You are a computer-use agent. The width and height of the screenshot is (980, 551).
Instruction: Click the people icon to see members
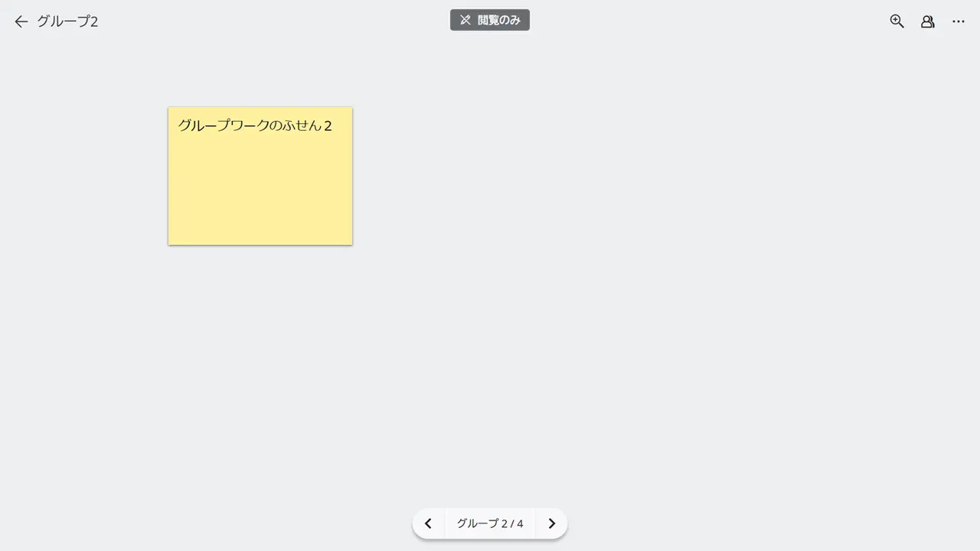[x=927, y=21]
